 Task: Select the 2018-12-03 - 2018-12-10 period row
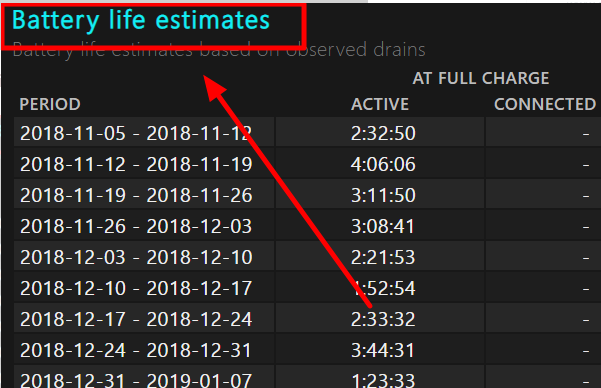coord(307,257)
